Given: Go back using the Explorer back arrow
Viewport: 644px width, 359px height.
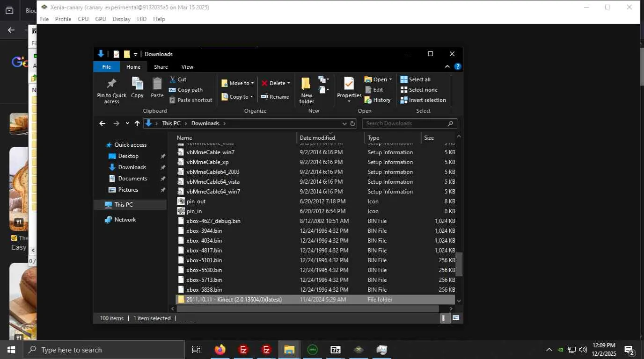Looking at the screenshot, I should (x=102, y=123).
